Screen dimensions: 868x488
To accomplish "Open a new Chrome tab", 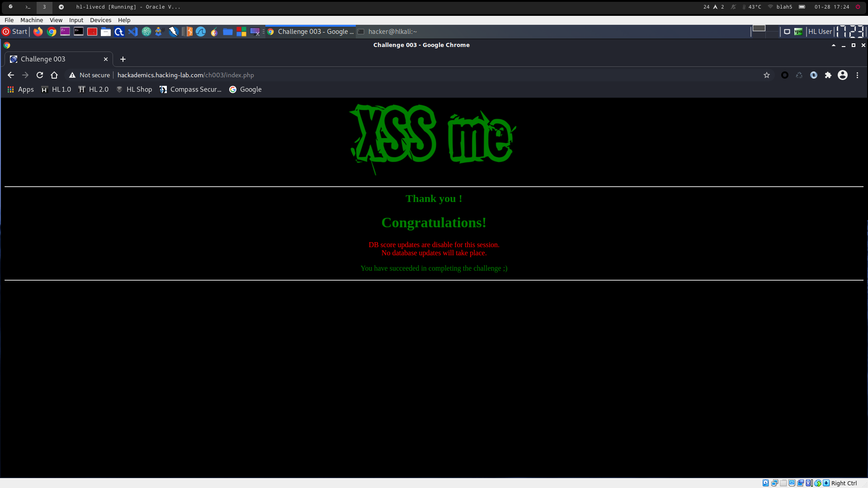I will click(123, 59).
